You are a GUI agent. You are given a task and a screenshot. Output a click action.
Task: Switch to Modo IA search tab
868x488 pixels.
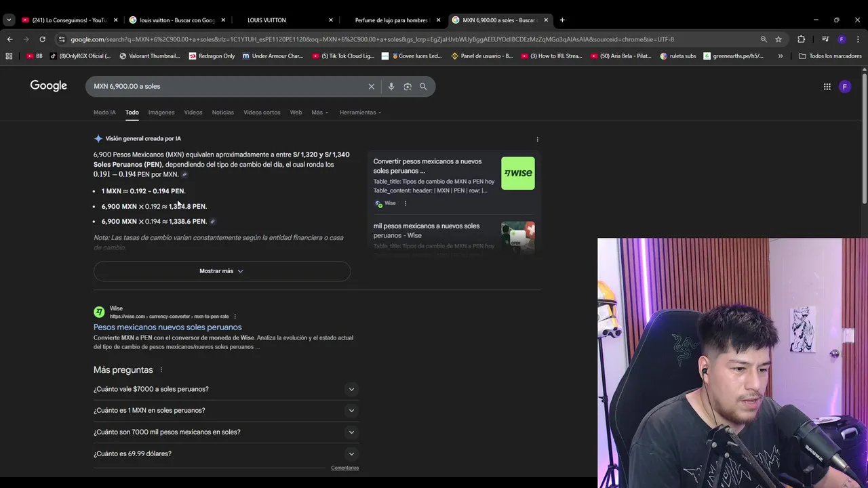point(104,113)
